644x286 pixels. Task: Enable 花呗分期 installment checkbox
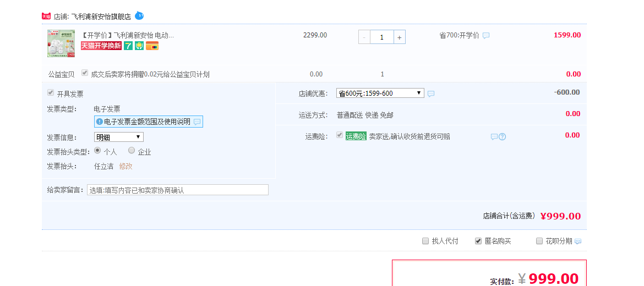(539, 241)
